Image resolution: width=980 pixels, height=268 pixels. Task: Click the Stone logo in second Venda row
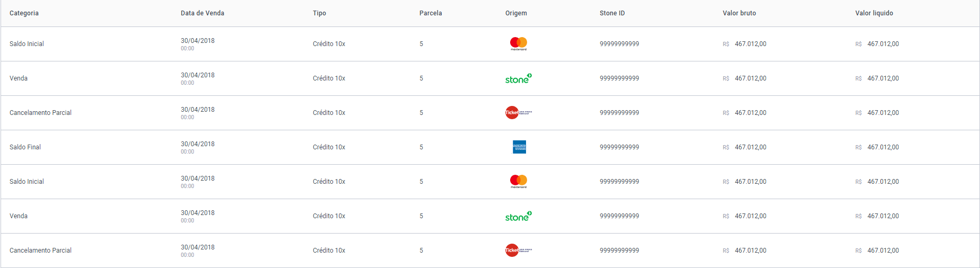click(x=519, y=216)
